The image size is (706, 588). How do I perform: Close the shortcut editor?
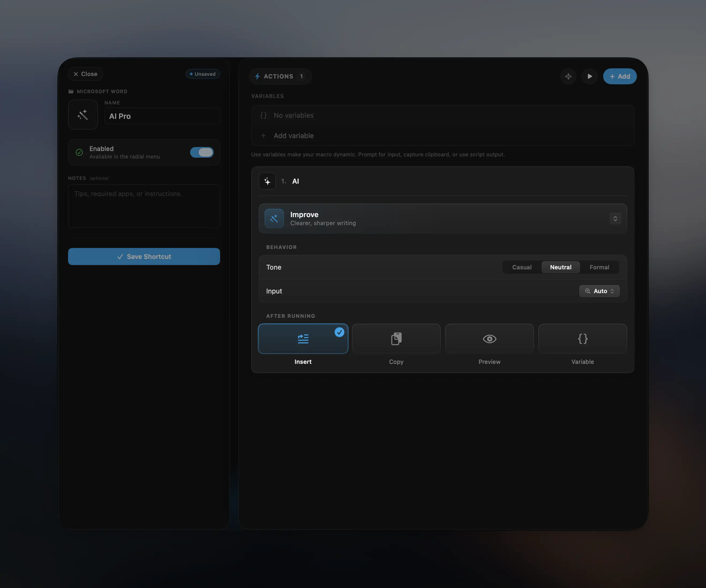click(85, 74)
